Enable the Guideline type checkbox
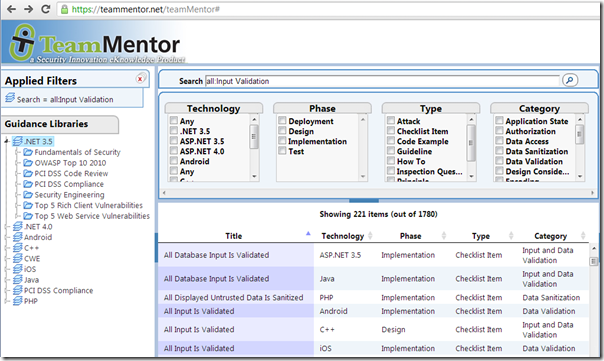Image resolution: width=604 pixels, height=361 pixels. click(391, 151)
